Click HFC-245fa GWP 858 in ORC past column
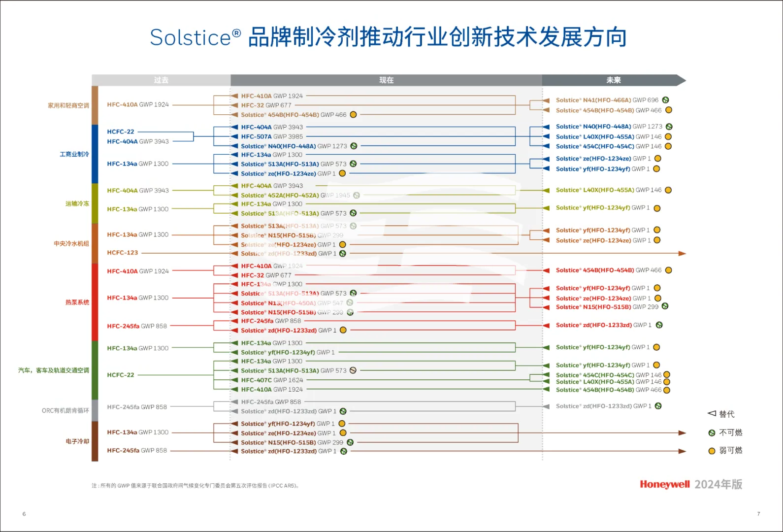Image resolution: width=783 pixels, height=532 pixels. [x=137, y=407]
